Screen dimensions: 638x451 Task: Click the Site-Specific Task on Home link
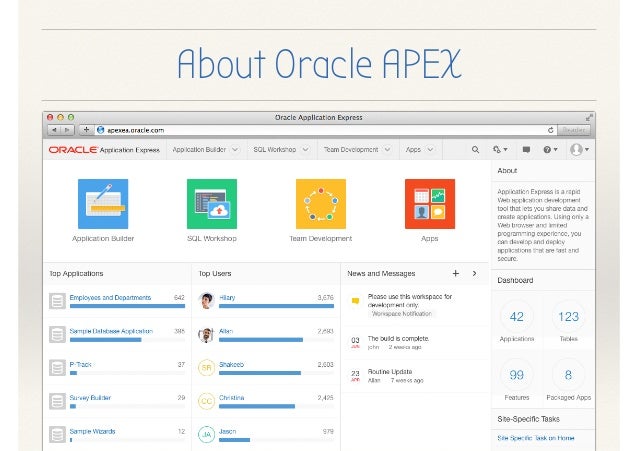tap(537, 437)
